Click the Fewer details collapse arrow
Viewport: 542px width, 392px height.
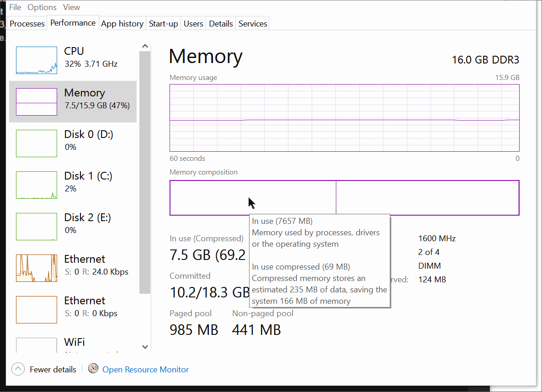[17, 369]
